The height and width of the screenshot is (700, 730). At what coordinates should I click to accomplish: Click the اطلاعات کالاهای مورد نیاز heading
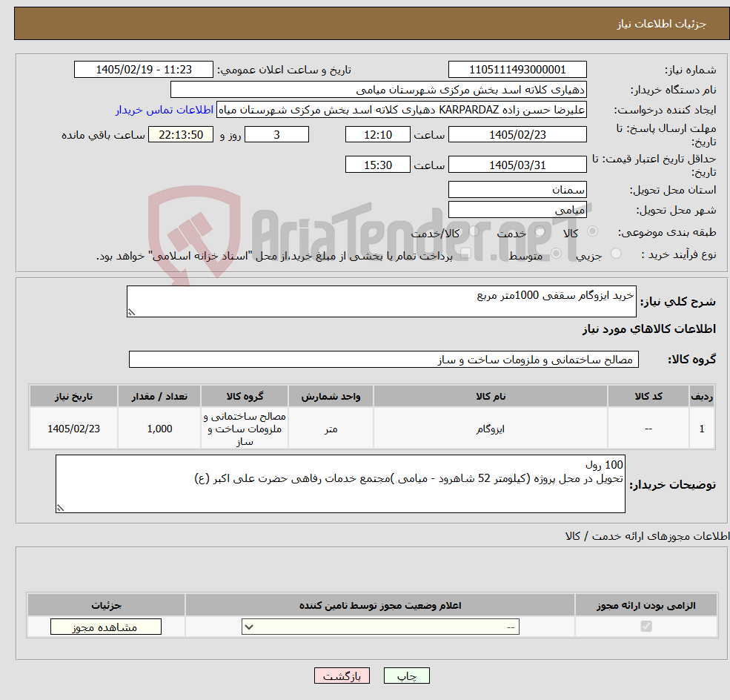[x=649, y=329]
